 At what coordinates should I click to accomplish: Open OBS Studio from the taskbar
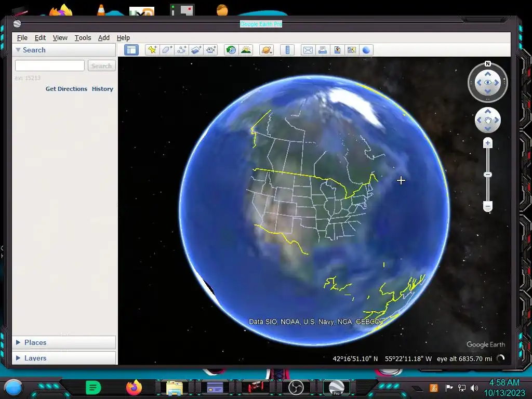[296, 388]
